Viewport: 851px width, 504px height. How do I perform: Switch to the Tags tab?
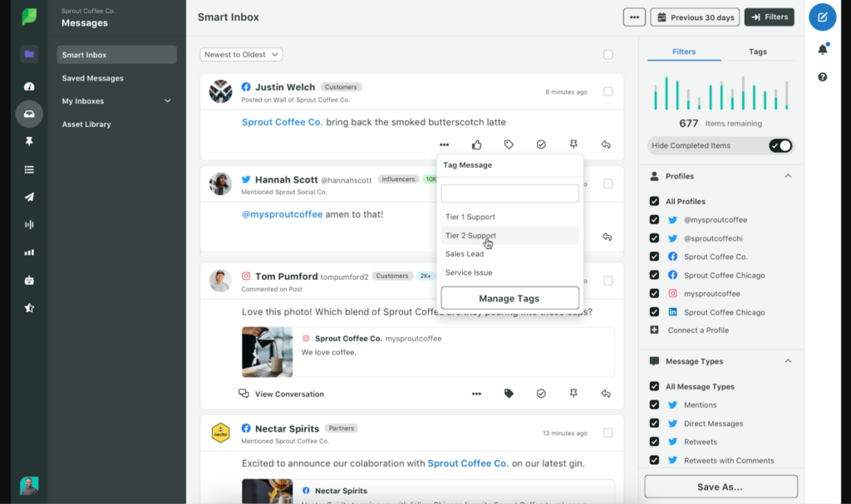pyautogui.click(x=758, y=51)
